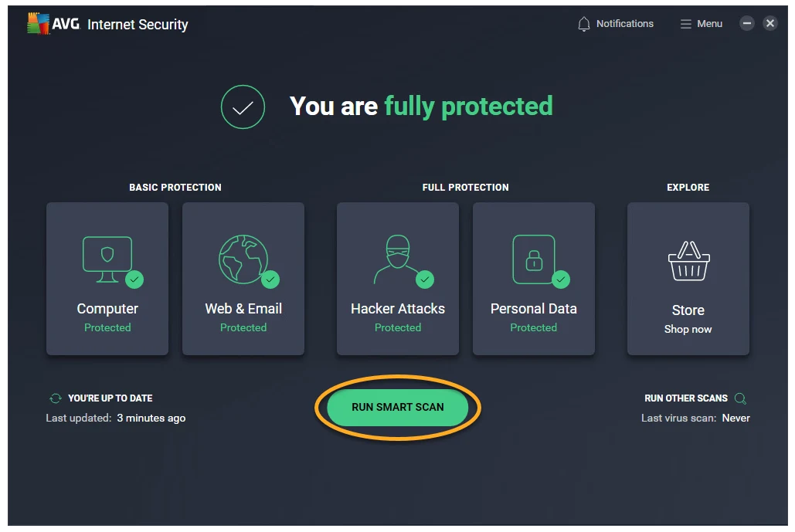Click the large checkmark circle status icon
This screenshot has width=795, height=532.
243,107
